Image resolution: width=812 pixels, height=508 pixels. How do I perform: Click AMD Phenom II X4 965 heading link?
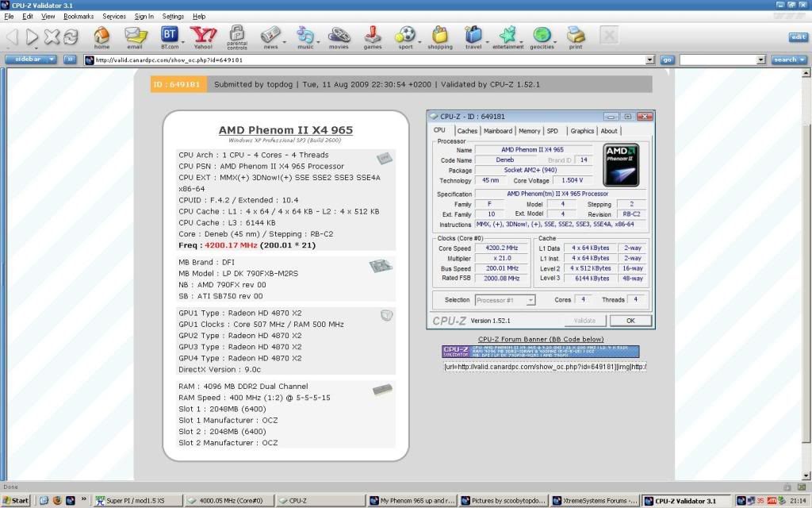(285, 130)
